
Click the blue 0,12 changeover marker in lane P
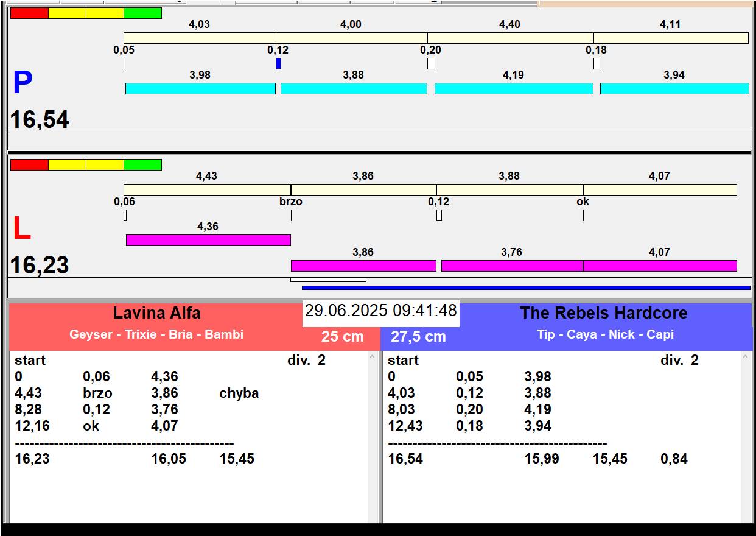278,63
